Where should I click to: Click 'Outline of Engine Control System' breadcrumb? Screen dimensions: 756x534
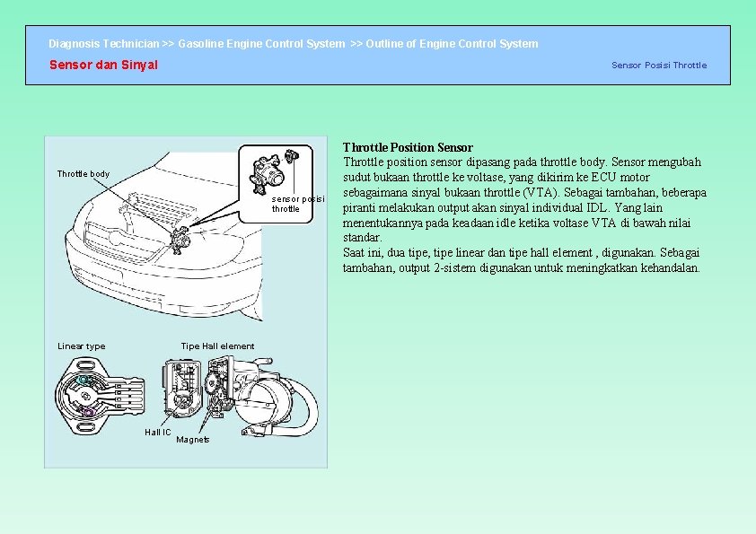(x=452, y=44)
